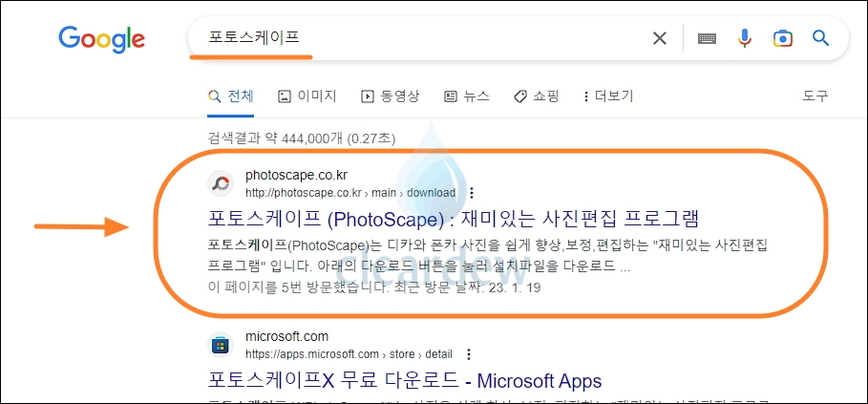Open the 도구 search tools
The width and height of the screenshot is (868, 404).
[815, 96]
